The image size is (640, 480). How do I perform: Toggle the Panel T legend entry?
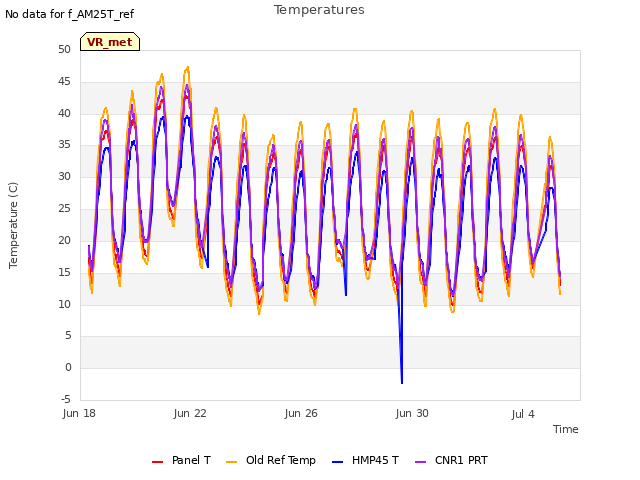(181, 460)
